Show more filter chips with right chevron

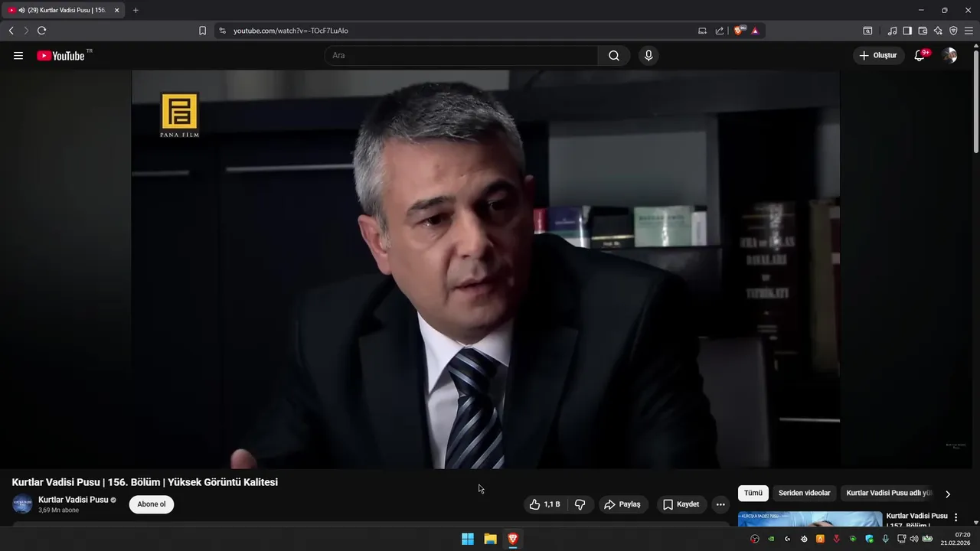tap(948, 494)
